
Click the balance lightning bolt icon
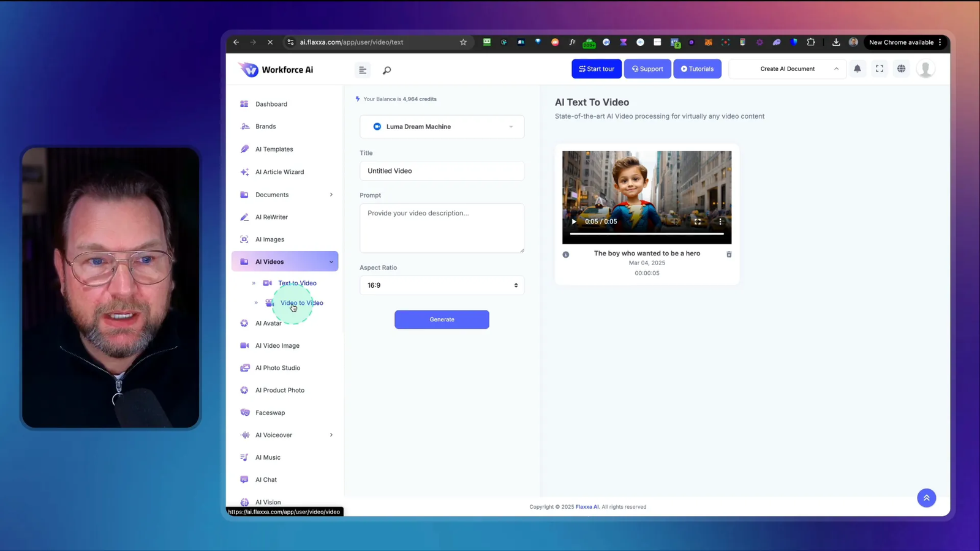pyautogui.click(x=358, y=99)
